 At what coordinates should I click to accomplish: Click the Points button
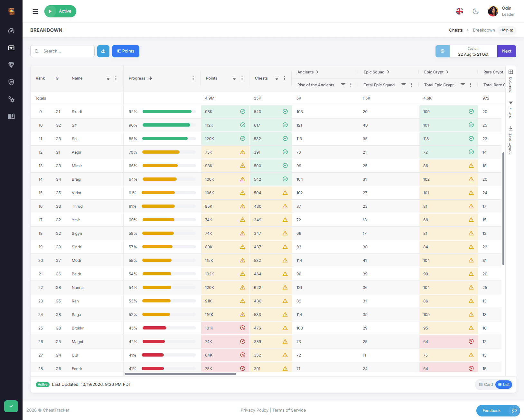126,51
